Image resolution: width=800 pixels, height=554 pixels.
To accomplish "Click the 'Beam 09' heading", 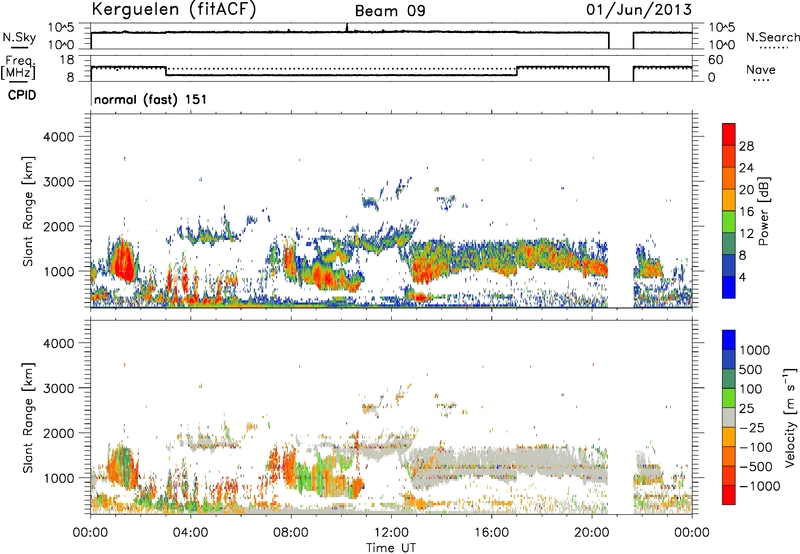I will (x=390, y=11).
